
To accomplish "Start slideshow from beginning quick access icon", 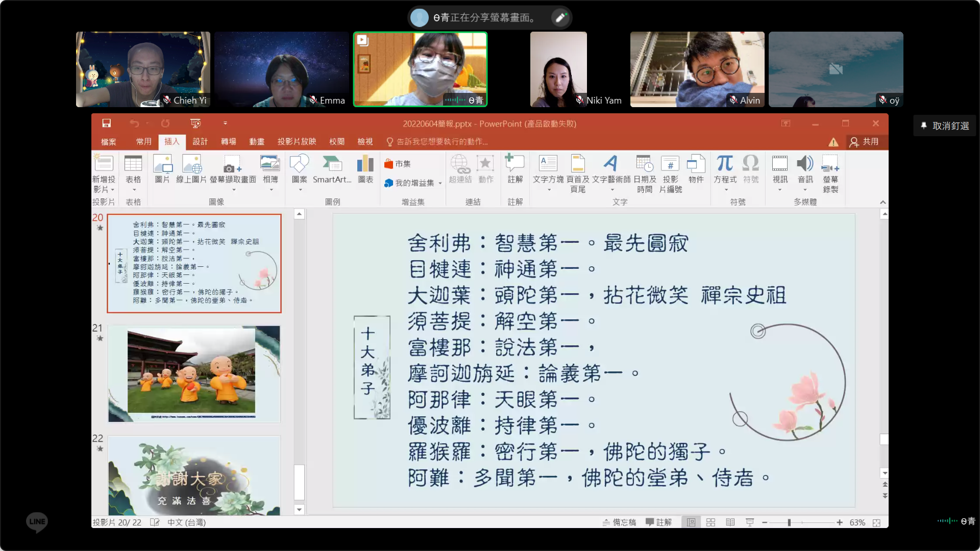I will (x=195, y=123).
